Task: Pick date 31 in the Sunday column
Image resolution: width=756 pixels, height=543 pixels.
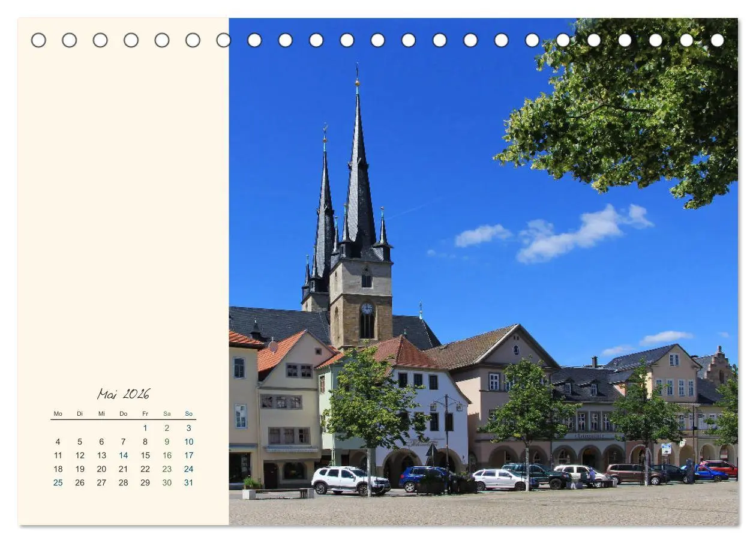Action: [x=188, y=482]
